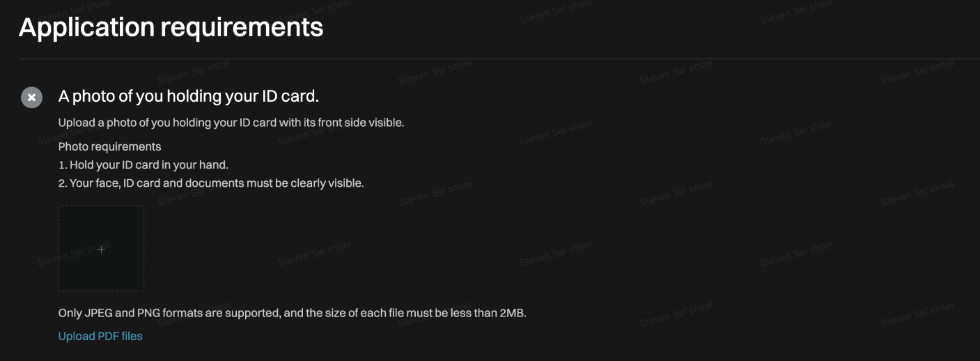The image size is (980, 361).
Task: Select the photo holding ID card heading
Action: 189,96
